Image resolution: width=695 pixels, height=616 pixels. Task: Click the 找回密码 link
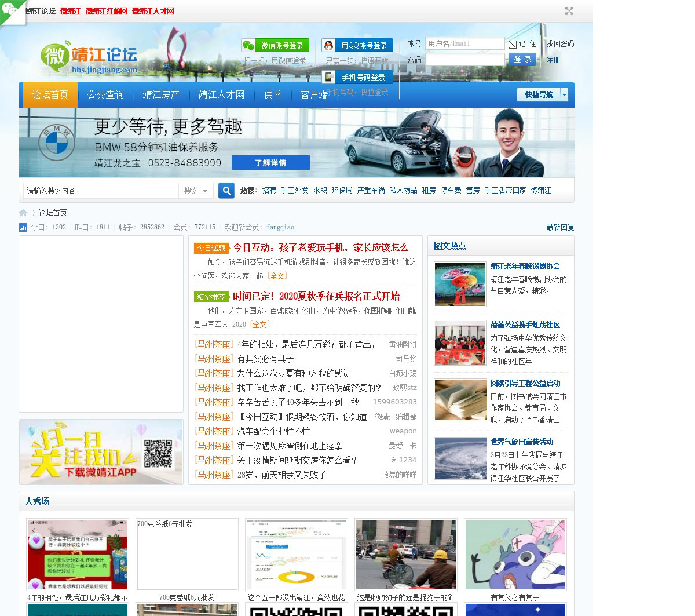tap(560, 43)
